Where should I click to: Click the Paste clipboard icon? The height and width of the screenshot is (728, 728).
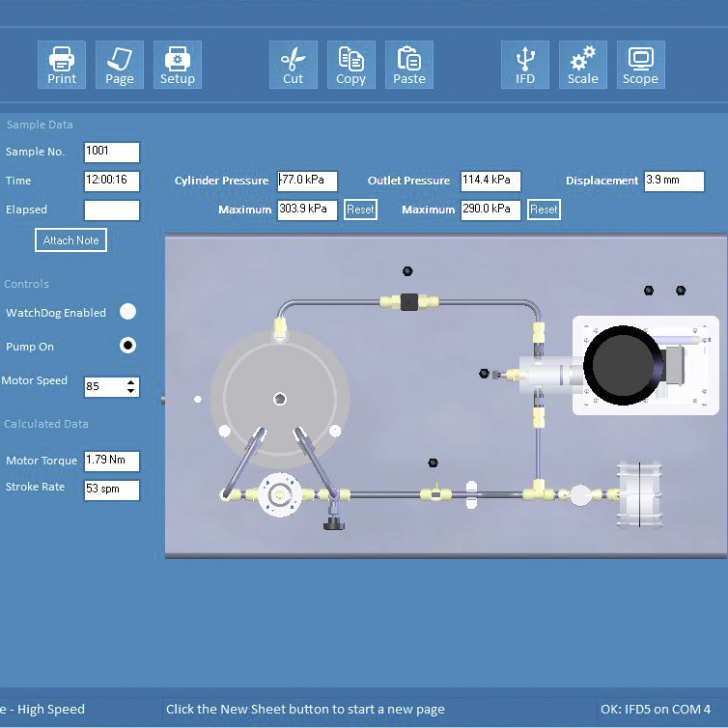[x=409, y=65]
